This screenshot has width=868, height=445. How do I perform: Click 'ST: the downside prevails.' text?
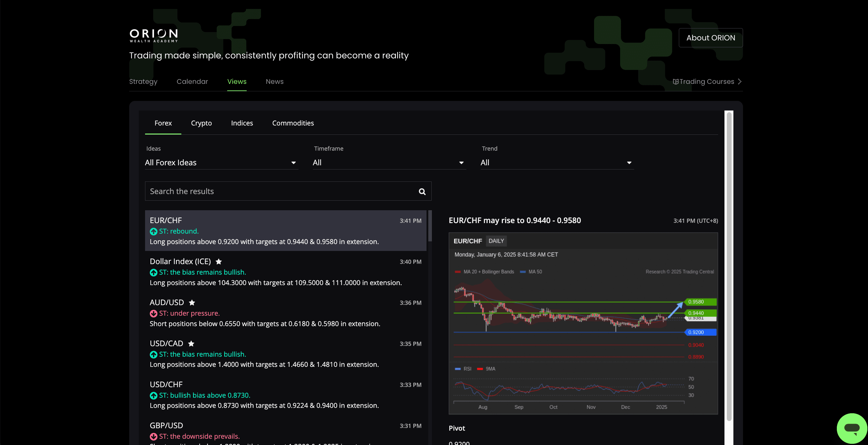click(x=199, y=437)
